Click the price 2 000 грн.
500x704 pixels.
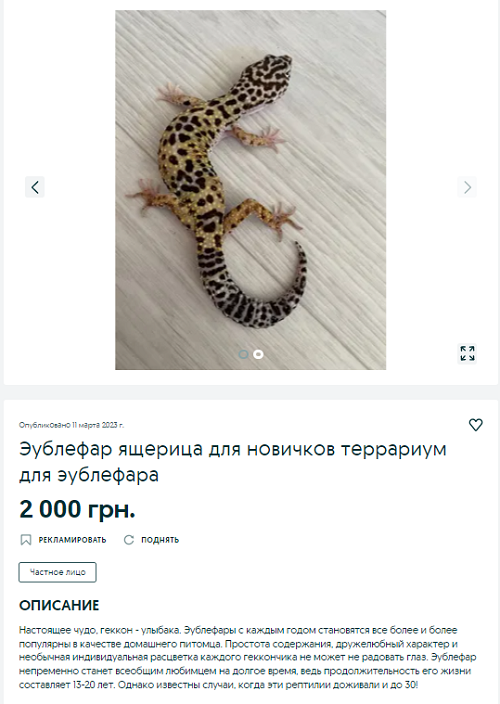[x=77, y=509]
